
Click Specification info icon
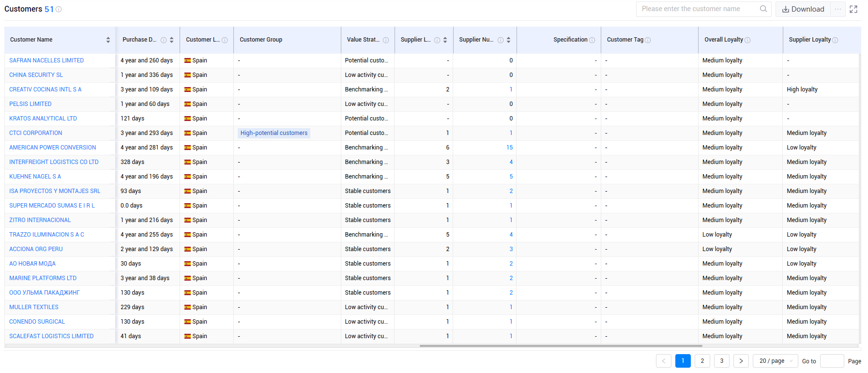tap(592, 40)
